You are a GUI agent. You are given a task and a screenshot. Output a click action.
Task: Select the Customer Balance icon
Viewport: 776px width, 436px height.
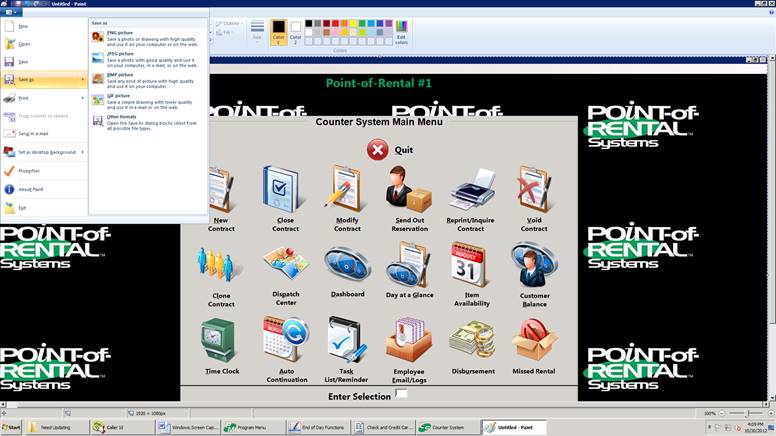(x=534, y=265)
